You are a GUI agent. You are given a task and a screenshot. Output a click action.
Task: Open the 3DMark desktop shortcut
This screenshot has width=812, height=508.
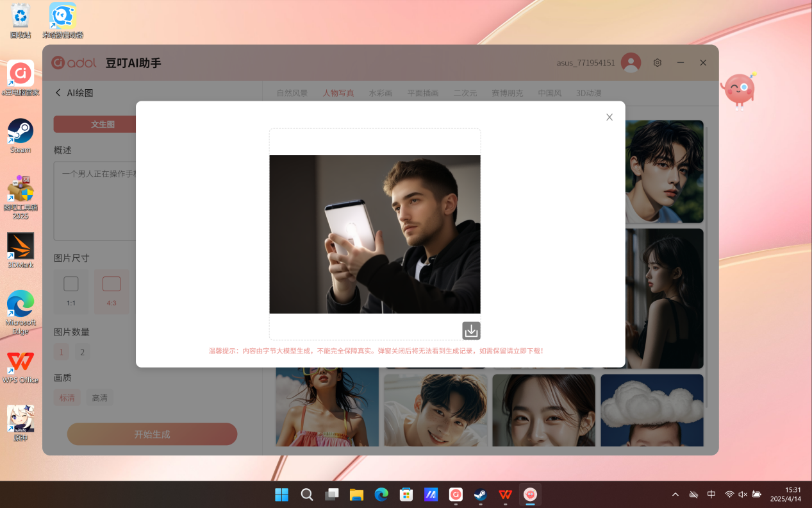[x=21, y=250]
